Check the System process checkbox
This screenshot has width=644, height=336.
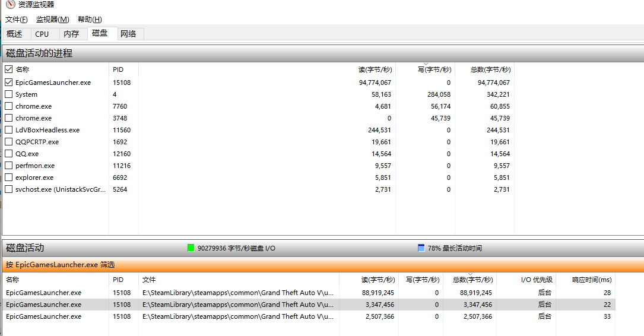[x=9, y=94]
